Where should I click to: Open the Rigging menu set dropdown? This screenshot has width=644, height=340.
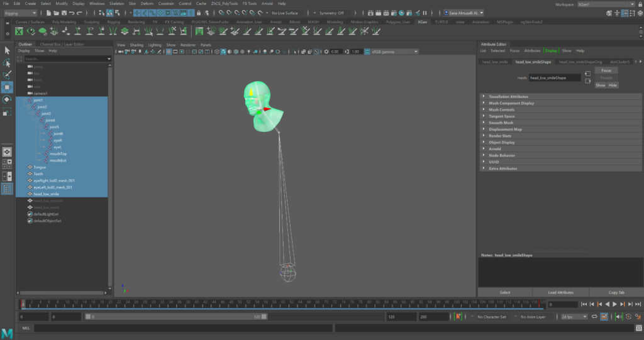point(20,13)
